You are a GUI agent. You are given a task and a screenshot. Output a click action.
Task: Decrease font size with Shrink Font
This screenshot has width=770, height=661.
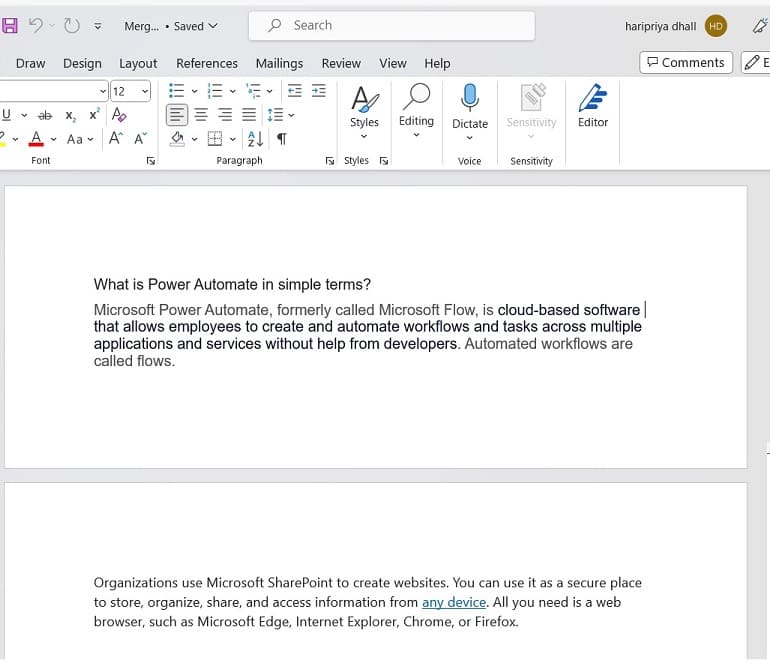140,138
